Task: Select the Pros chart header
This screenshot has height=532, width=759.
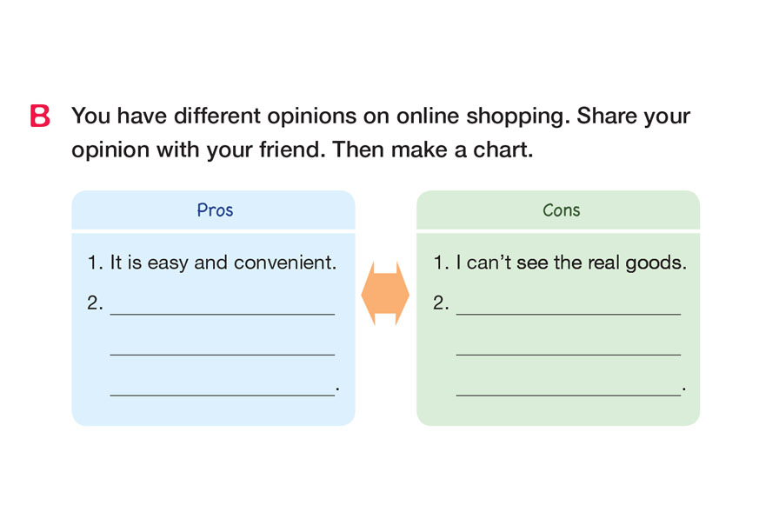Action: [214, 210]
